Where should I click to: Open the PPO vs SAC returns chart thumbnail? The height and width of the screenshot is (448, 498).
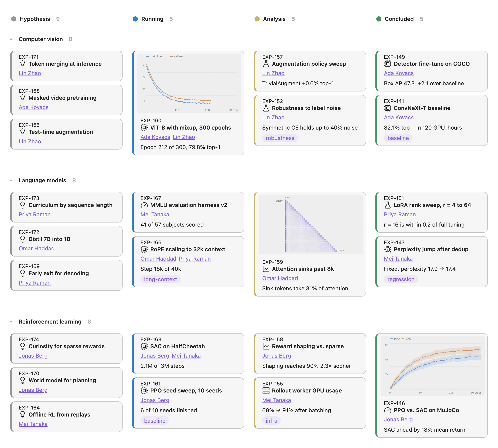(432, 366)
